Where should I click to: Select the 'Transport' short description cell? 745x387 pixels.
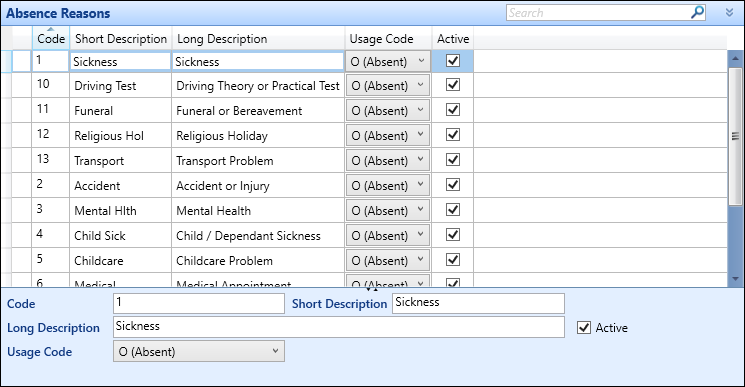click(x=120, y=160)
